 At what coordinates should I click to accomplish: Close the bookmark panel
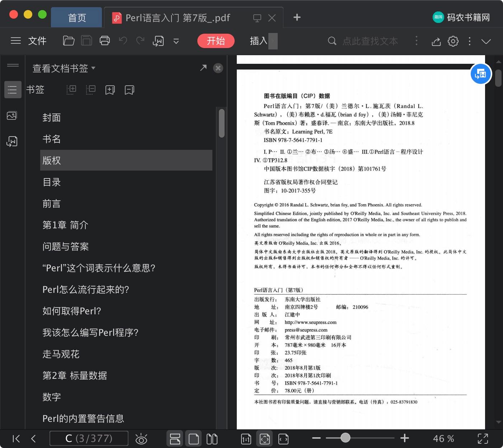[218, 68]
